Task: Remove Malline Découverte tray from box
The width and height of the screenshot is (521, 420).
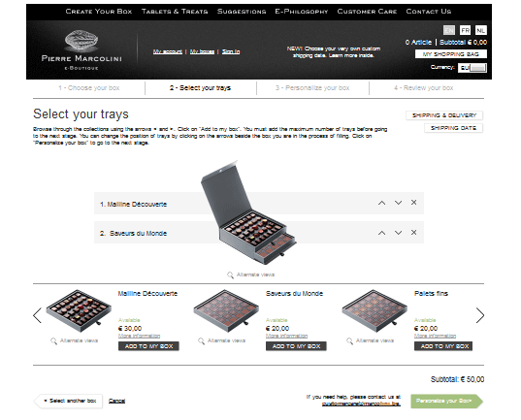Action: pos(413,203)
